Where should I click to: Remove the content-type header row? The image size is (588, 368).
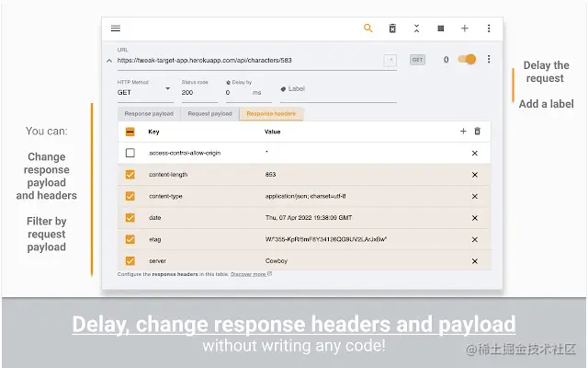pos(474,196)
